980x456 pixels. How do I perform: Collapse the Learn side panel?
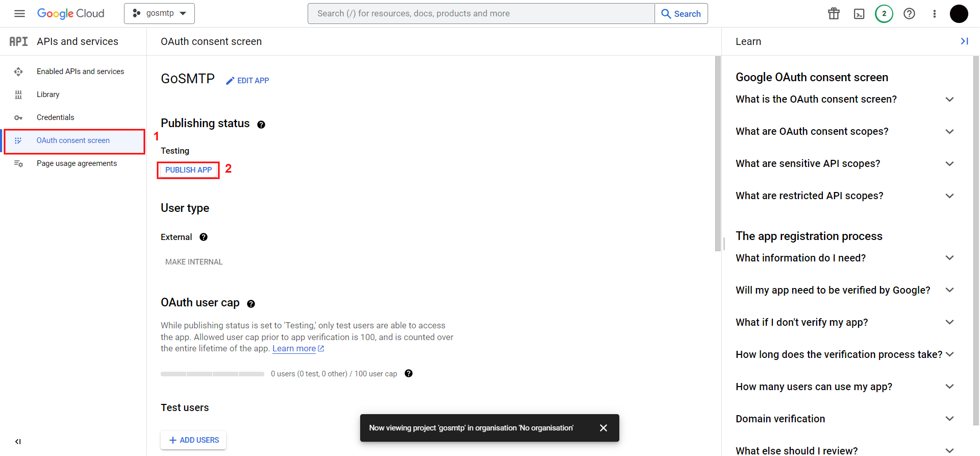point(964,41)
